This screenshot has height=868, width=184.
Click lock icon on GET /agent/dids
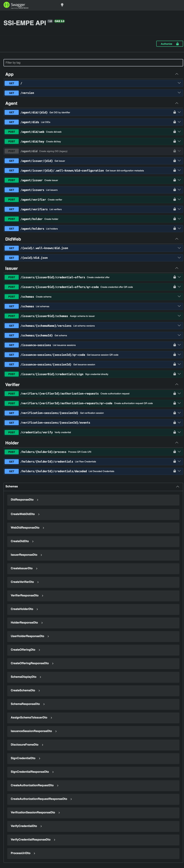(x=174, y=122)
